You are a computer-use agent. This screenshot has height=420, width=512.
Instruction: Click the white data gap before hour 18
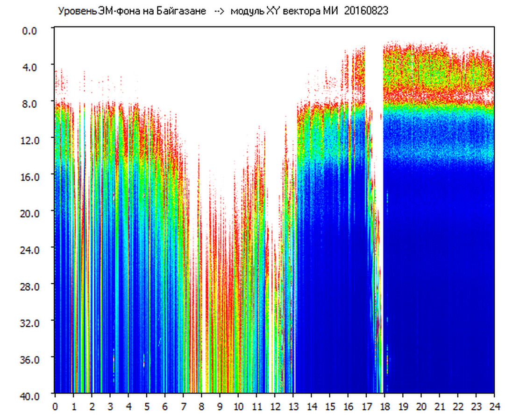point(379,140)
